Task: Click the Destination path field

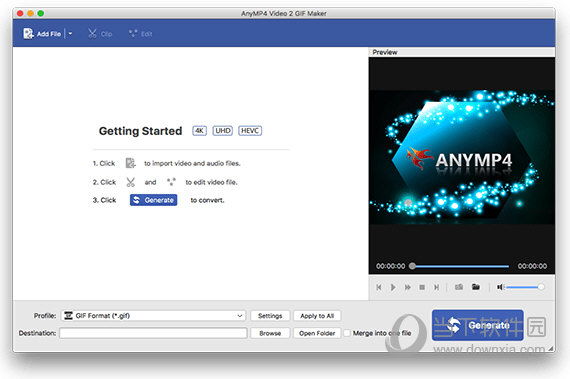Action: [x=153, y=333]
